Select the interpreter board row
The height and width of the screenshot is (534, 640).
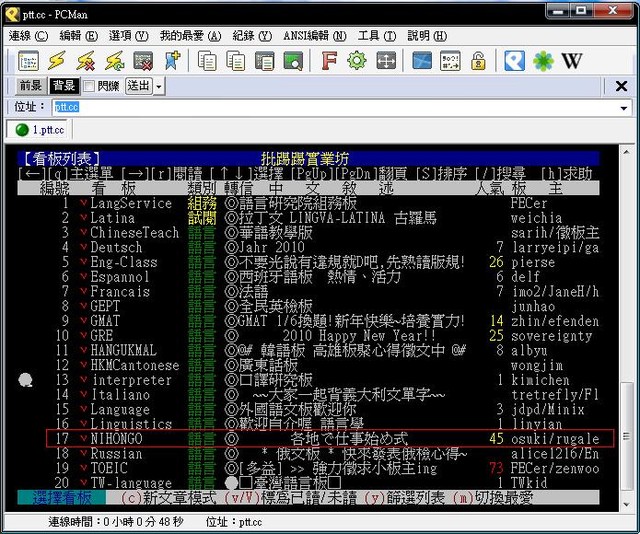coord(308,380)
